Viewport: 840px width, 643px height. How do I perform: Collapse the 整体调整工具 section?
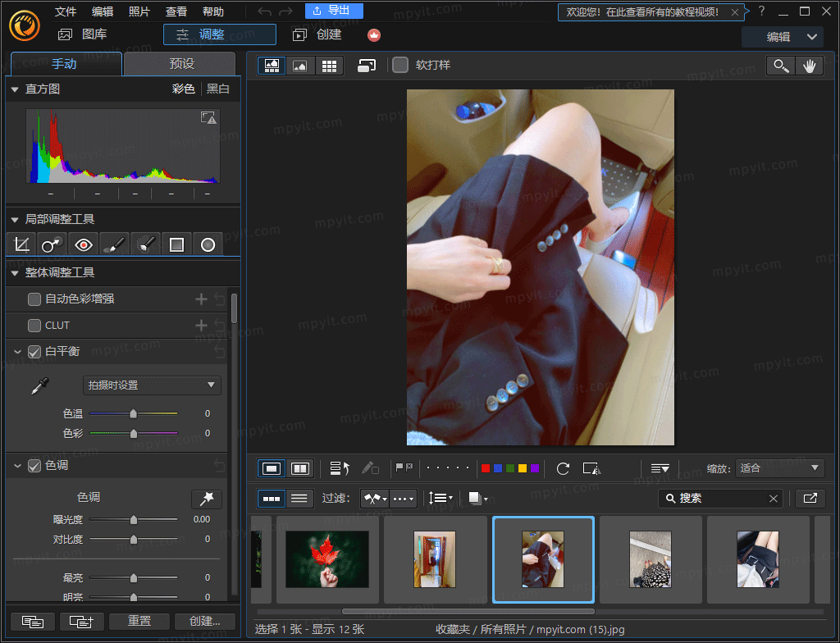point(15,273)
